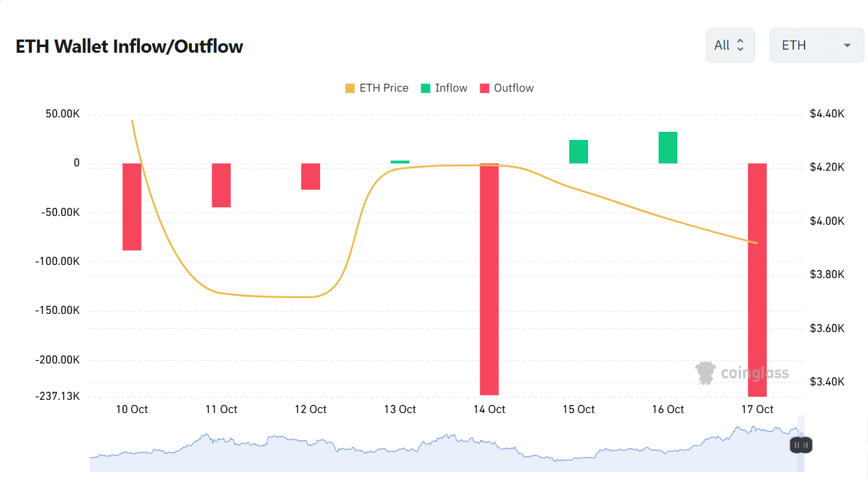Click the tall red outflow bar on 14 Oct
This screenshot has height=494, width=868.
pos(489,276)
